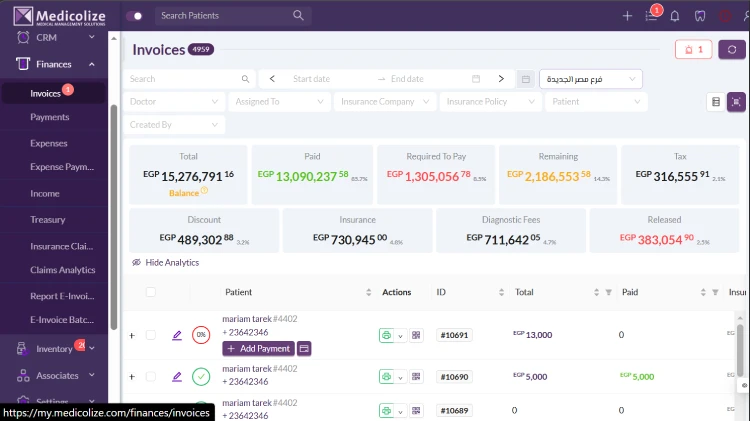Open the Doctor filter dropdown
This screenshot has height=421, width=750.
tap(175, 101)
